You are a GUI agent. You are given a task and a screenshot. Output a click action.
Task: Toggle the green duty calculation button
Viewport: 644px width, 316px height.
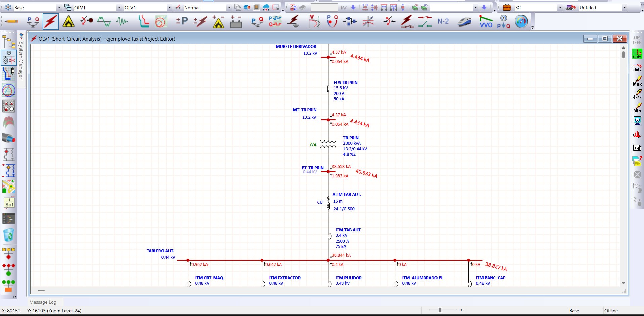coord(637,54)
